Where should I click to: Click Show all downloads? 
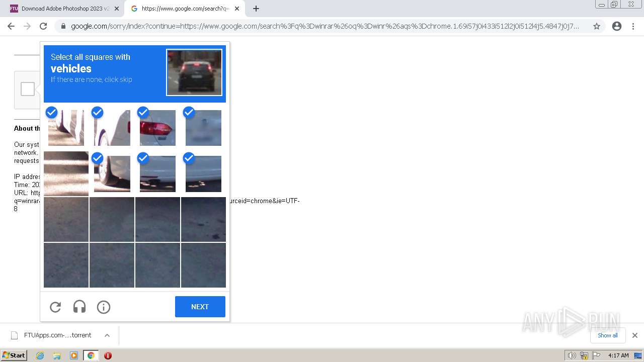pyautogui.click(x=608, y=335)
